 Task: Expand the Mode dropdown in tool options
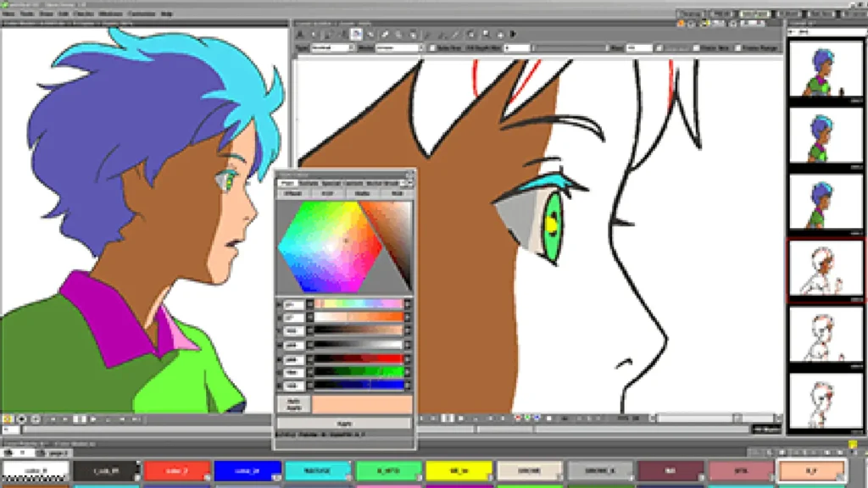pyautogui.click(x=398, y=48)
